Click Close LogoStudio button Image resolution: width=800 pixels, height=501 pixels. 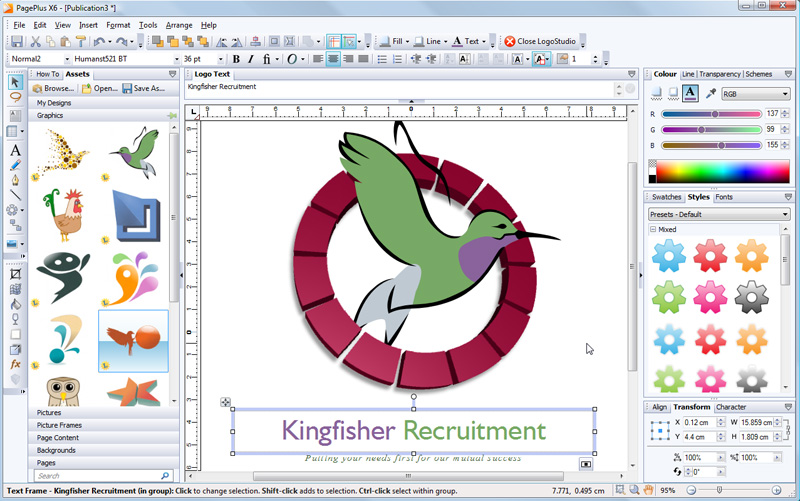540,41
